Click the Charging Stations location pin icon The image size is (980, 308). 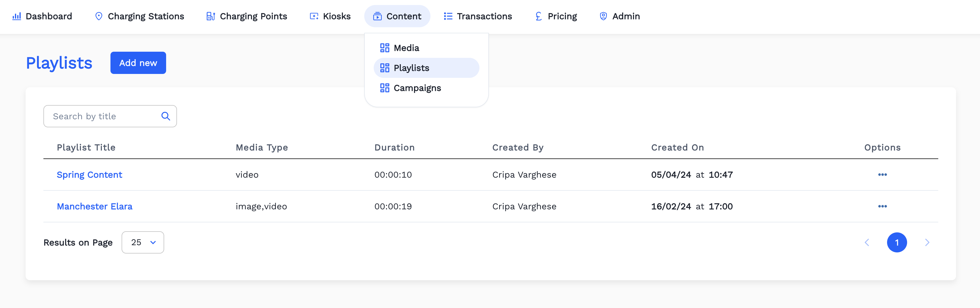click(x=99, y=16)
